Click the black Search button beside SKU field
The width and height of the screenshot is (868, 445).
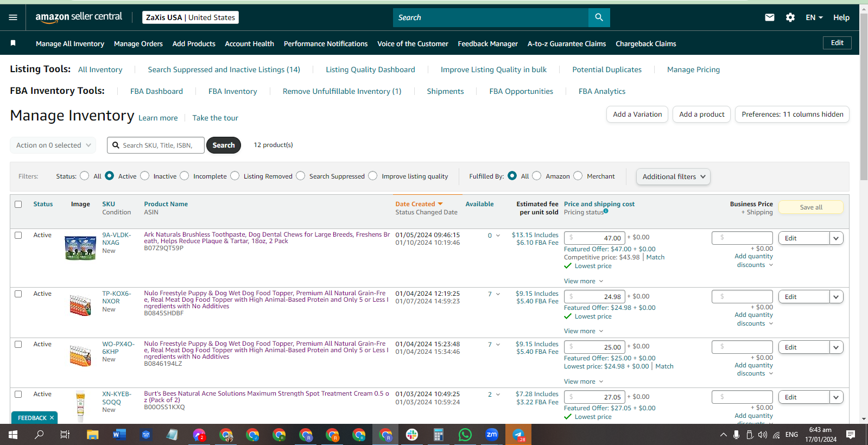tap(224, 145)
